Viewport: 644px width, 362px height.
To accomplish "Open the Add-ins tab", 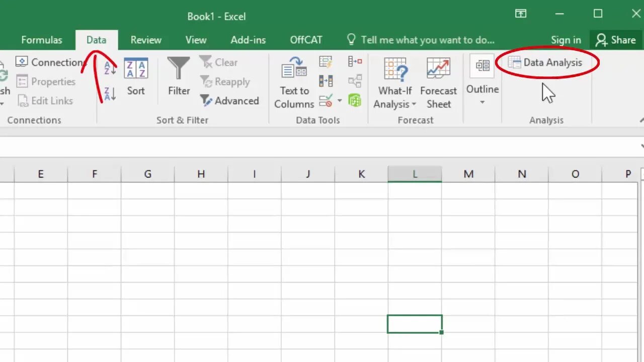I will [248, 40].
